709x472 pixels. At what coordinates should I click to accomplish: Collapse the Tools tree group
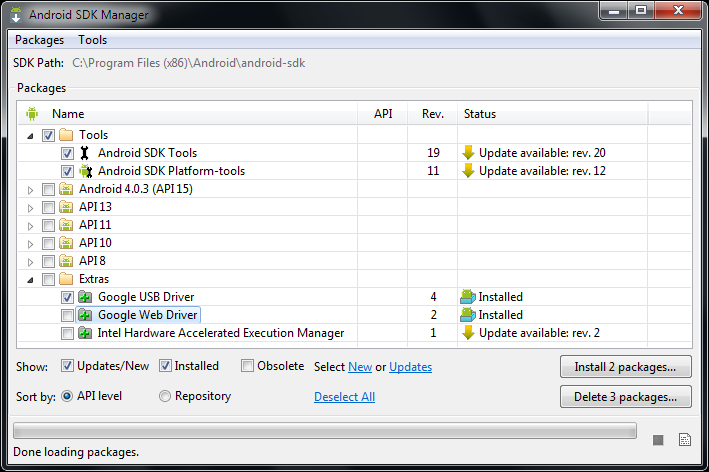(x=30, y=135)
